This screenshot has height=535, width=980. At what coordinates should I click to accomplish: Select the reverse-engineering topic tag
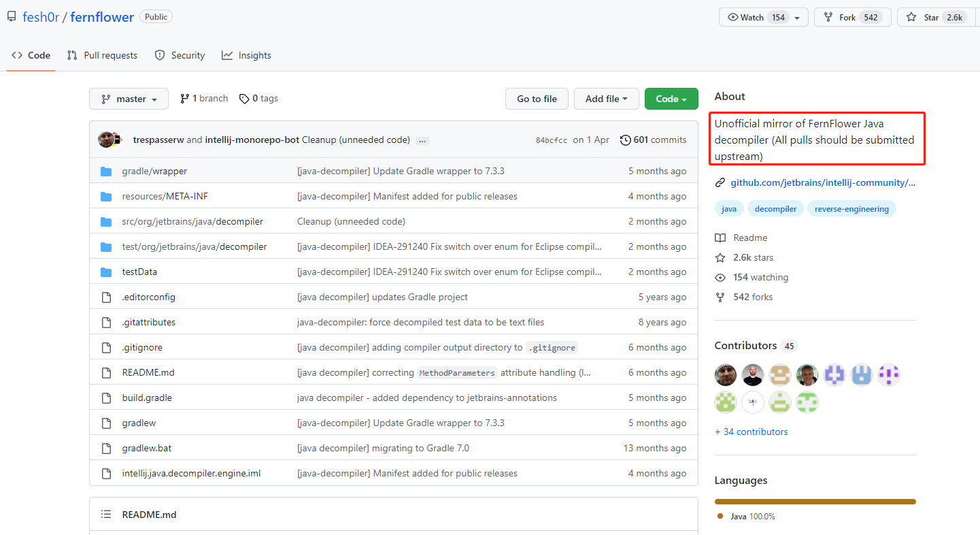(851, 209)
